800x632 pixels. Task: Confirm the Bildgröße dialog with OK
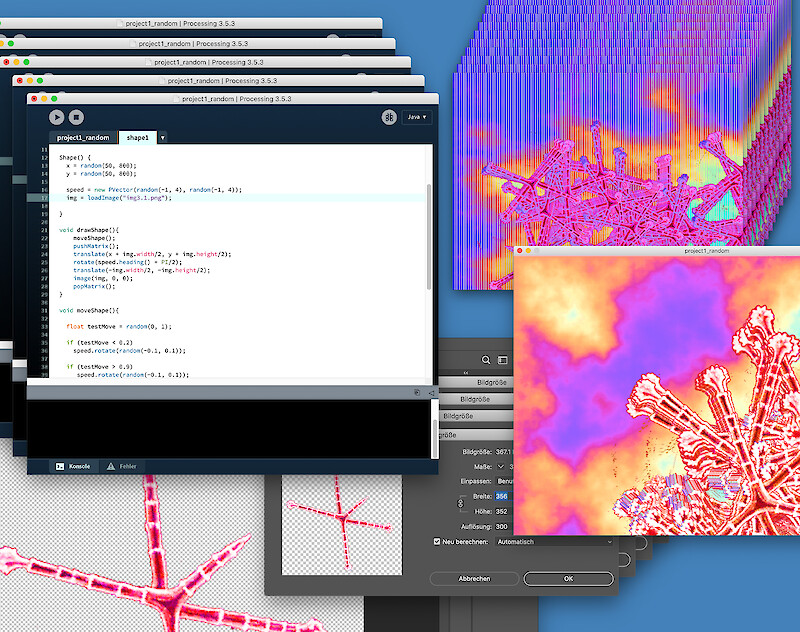click(568, 579)
